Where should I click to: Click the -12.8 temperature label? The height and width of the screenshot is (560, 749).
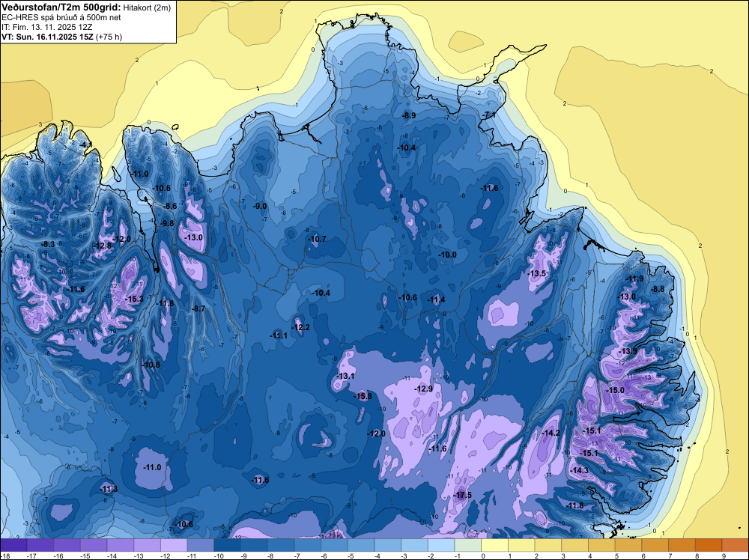point(102,246)
